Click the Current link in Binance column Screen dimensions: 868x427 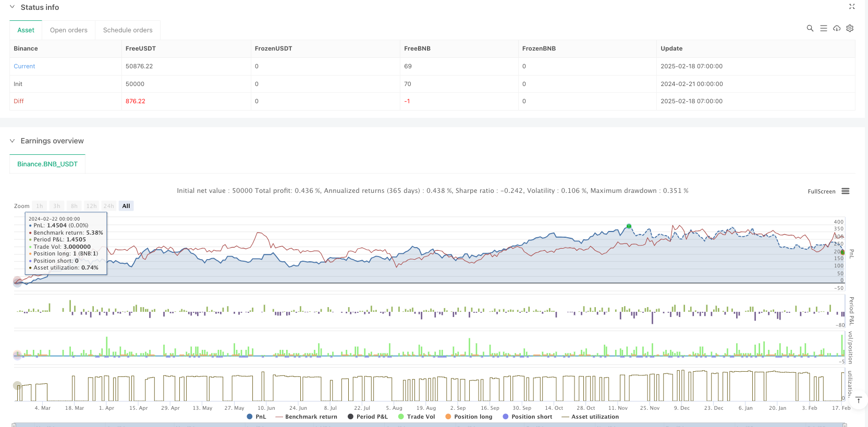[25, 66]
